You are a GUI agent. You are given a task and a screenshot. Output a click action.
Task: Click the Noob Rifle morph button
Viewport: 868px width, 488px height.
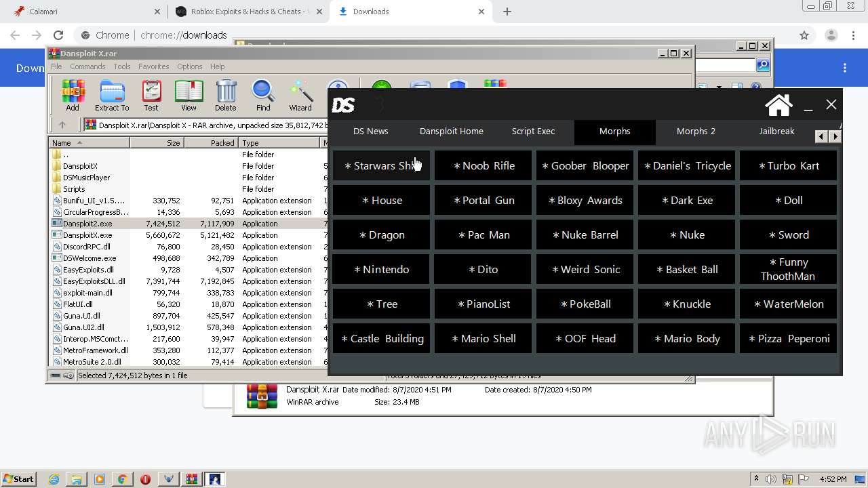[483, 165]
